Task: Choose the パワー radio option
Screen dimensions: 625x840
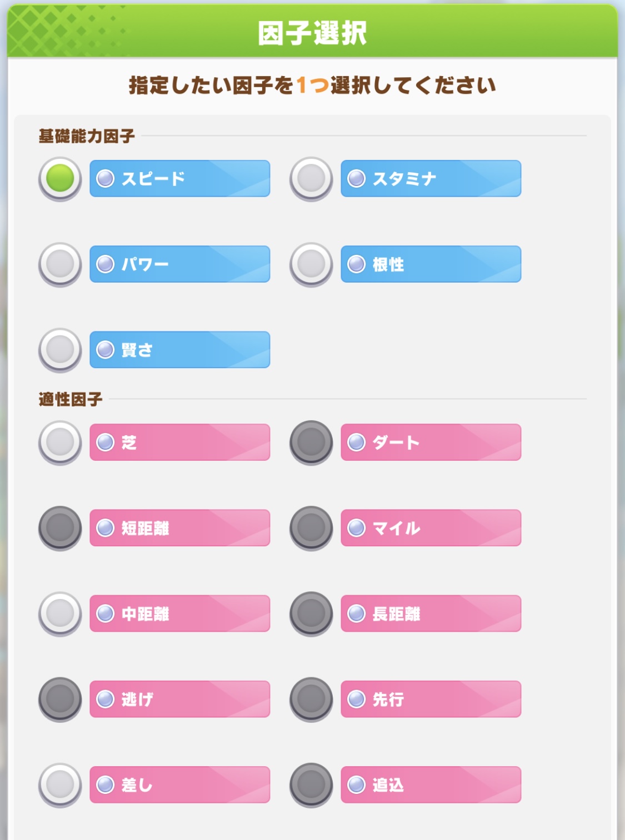Action: click(60, 264)
